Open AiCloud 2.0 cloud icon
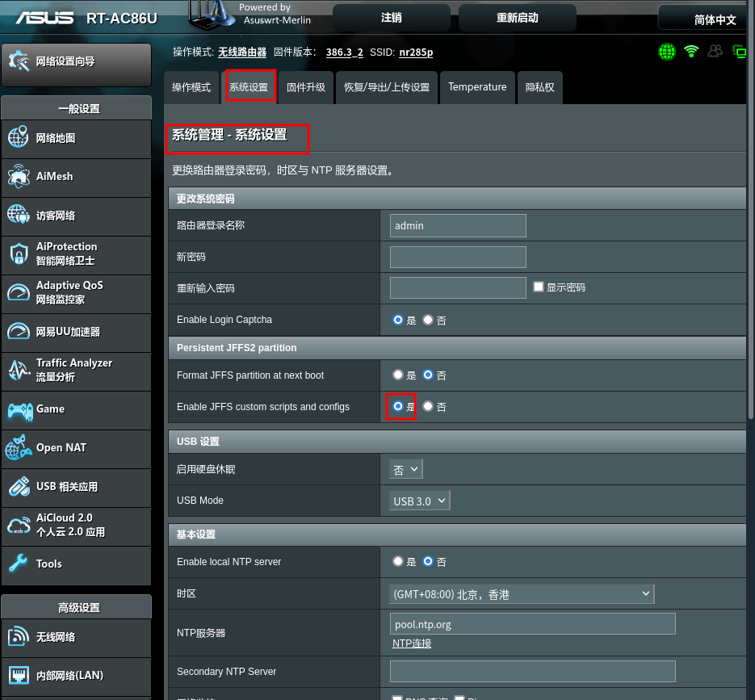This screenshot has width=755, height=700. (x=19, y=526)
